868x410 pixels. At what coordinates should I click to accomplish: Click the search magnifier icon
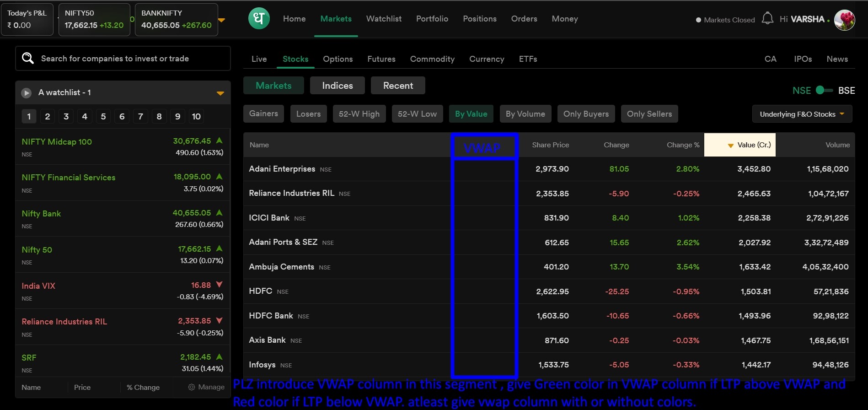pos(28,58)
